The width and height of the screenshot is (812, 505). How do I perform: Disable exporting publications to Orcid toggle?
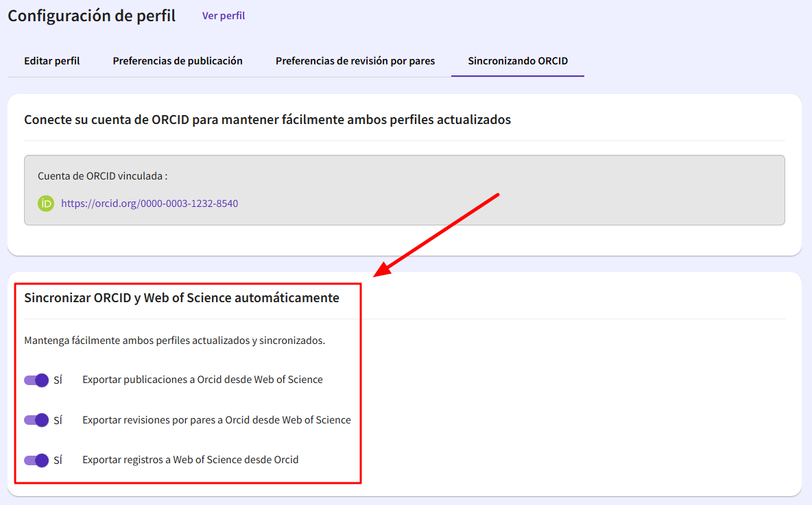click(x=36, y=380)
